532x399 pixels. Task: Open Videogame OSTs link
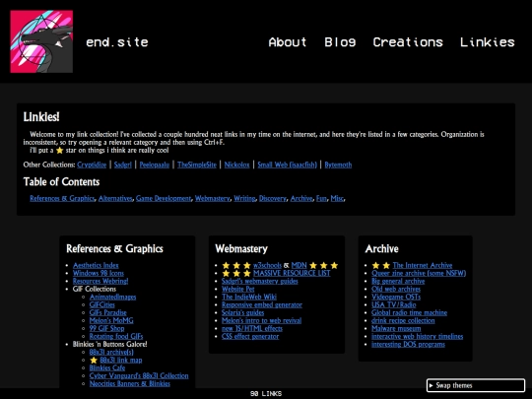click(396, 297)
